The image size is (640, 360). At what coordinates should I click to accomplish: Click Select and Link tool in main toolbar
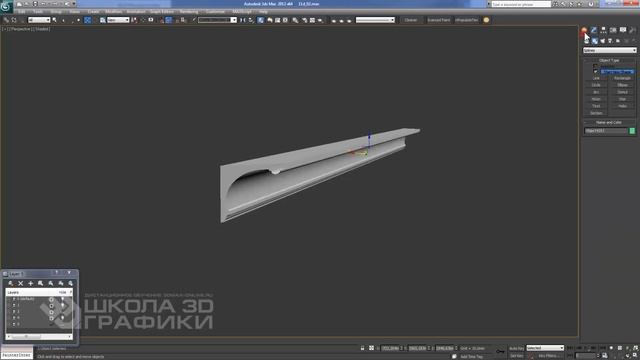pos(6,20)
